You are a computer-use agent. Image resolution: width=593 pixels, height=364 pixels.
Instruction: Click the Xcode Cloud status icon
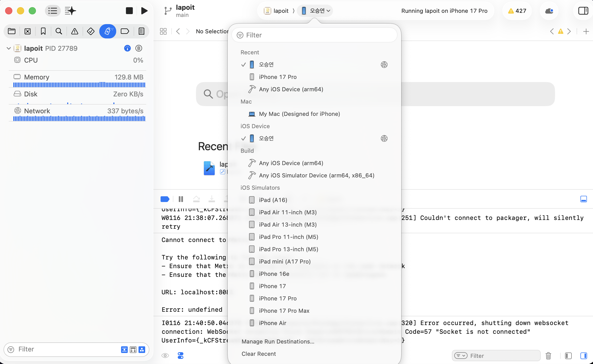(549, 11)
